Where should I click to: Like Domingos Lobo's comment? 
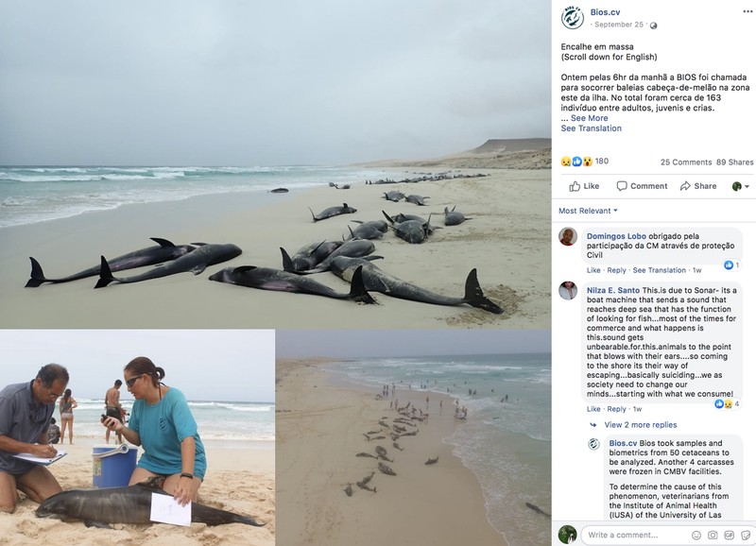(x=593, y=270)
